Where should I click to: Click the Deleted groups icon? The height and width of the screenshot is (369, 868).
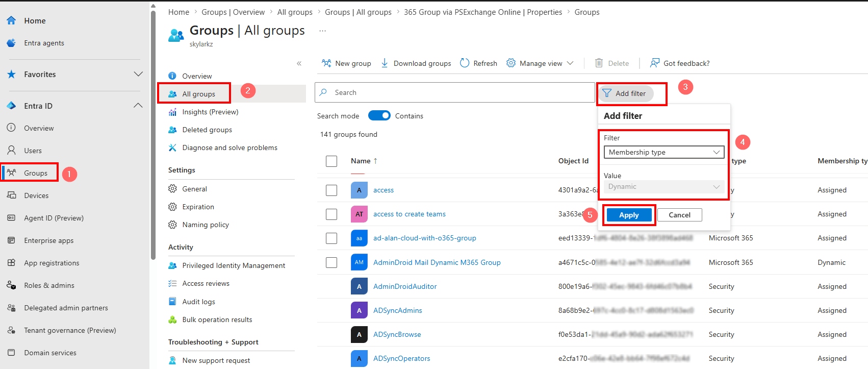pyautogui.click(x=172, y=130)
